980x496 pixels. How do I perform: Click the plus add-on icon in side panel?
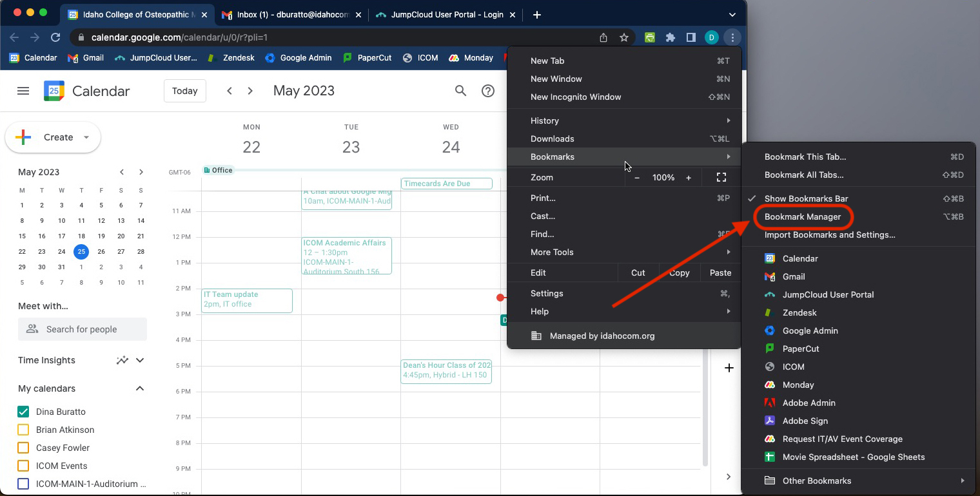tap(729, 368)
